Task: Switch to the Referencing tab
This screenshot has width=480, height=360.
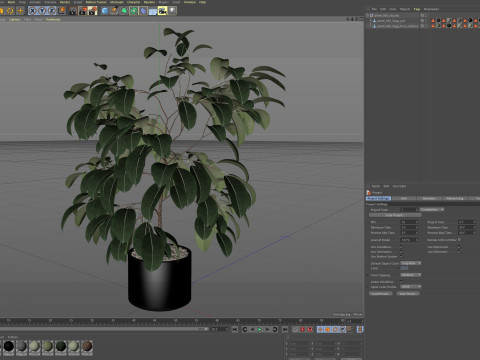Action: [x=455, y=198]
